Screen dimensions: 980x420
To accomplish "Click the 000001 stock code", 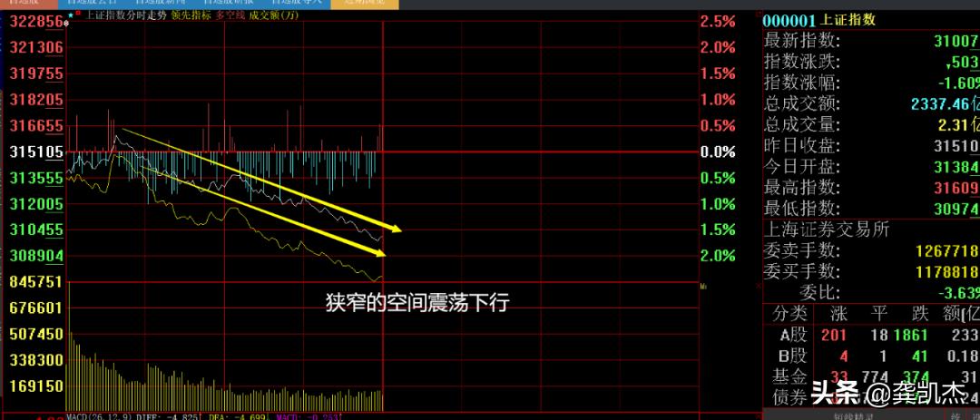I will (789, 19).
